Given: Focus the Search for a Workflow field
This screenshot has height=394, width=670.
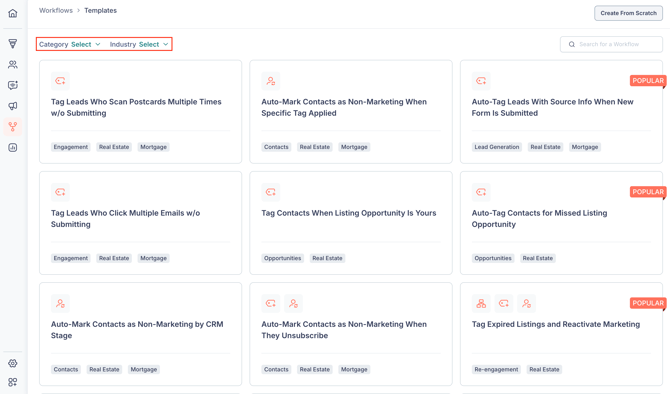Looking at the screenshot, I should pos(611,44).
